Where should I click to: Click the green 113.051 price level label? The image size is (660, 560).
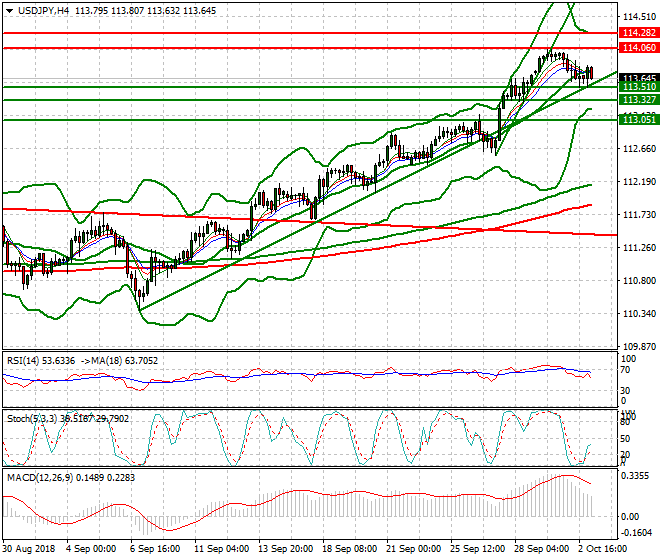pos(639,120)
